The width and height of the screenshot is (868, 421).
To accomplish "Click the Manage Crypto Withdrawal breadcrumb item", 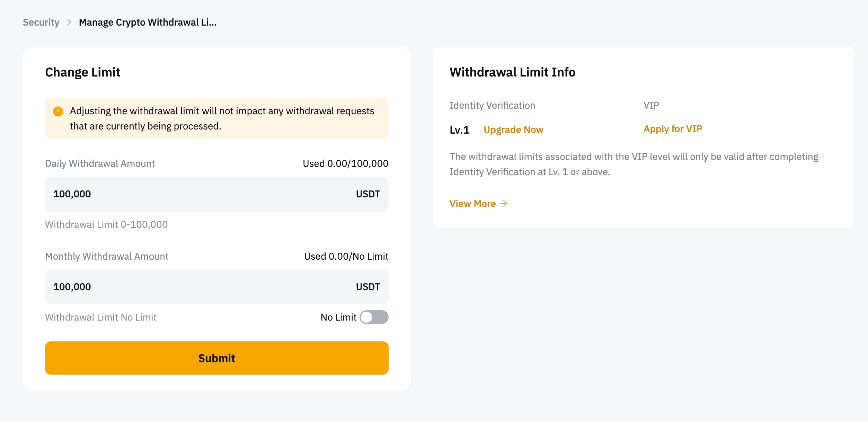I will click(148, 23).
